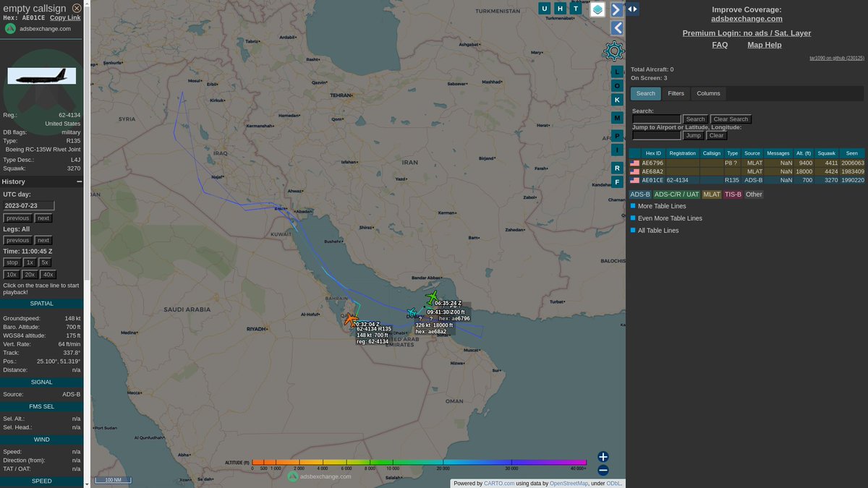The image size is (868, 488).
Task: Stop the trace playback
Action: click(x=12, y=262)
